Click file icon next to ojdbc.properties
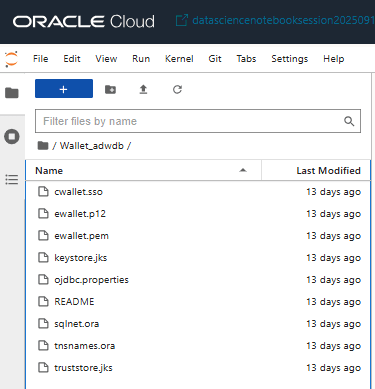This screenshot has height=389, width=375. click(x=43, y=280)
